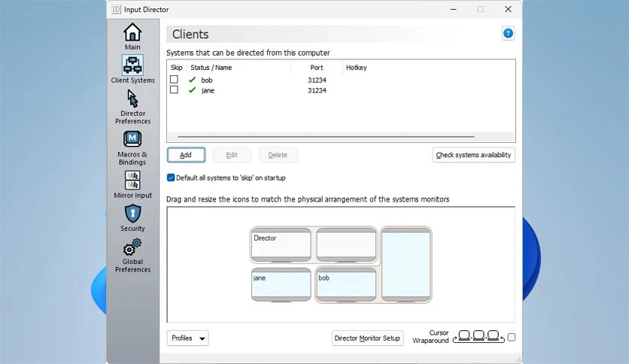Tick the Skip checkbox for bob
The width and height of the screenshot is (629, 364).
click(174, 80)
